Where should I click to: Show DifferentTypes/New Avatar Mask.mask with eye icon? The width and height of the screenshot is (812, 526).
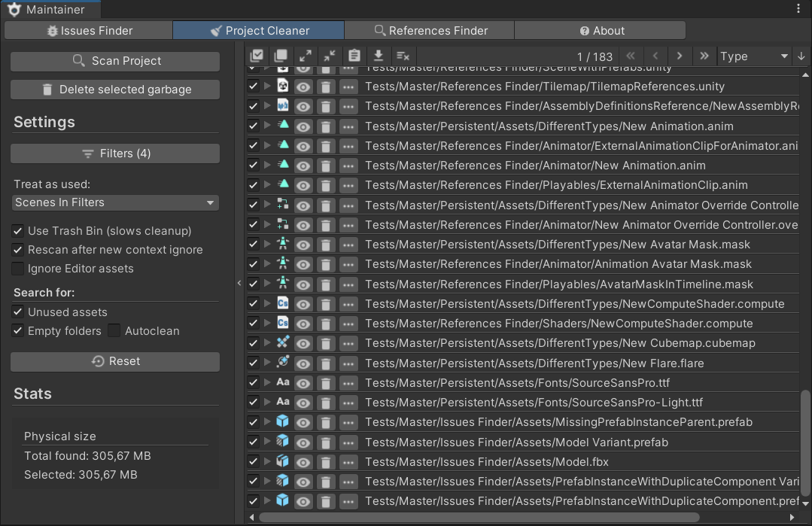point(303,245)
